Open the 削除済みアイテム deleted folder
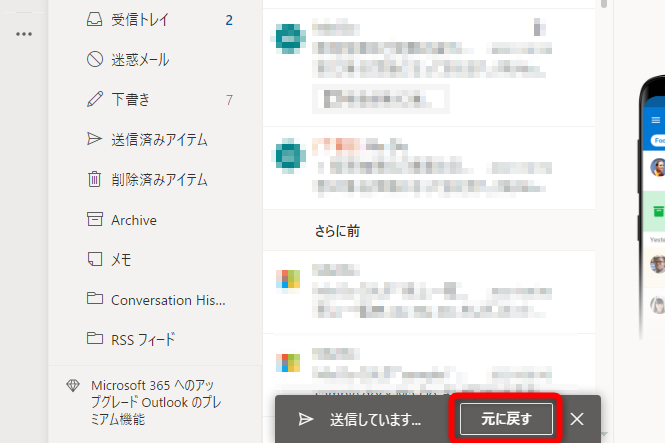Viewport: 665px width, 443px height. click(156, 179)
